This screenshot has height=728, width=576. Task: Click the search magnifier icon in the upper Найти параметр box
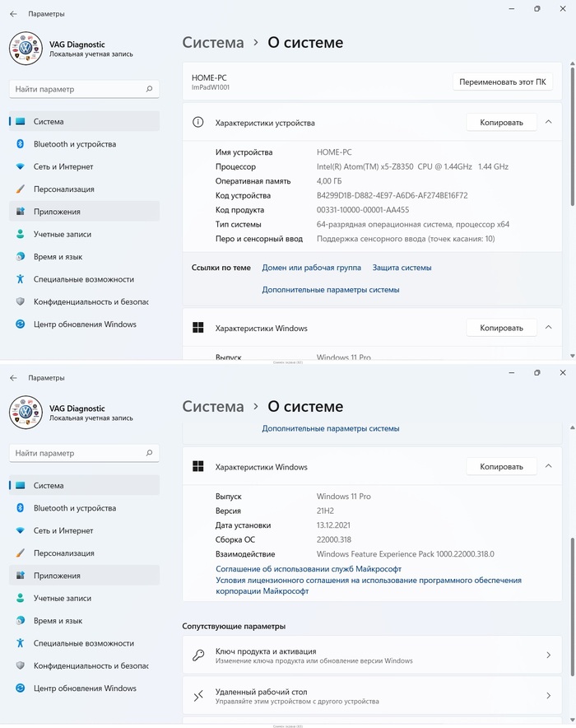click(149, 89)
